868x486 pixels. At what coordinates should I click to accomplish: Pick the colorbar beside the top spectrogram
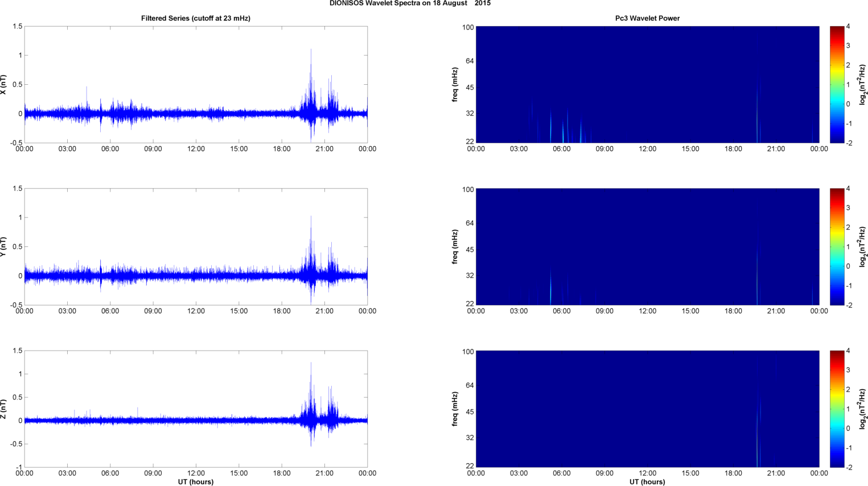tap(837, 84)
